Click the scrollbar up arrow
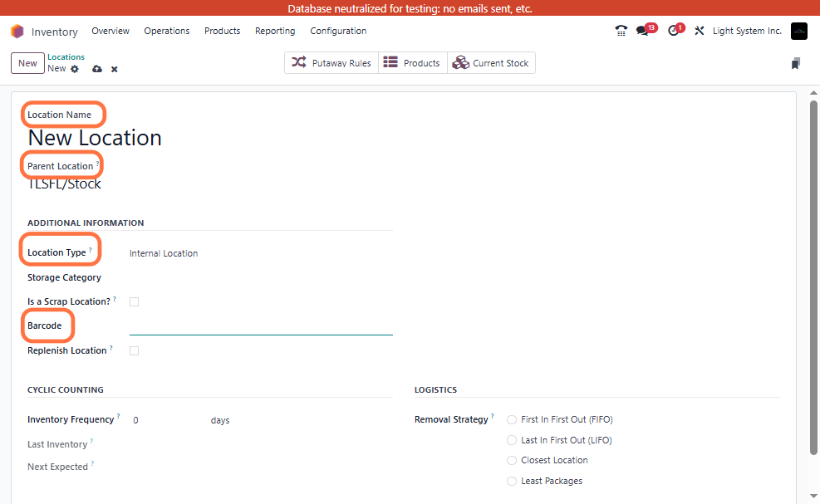This screenshot has height=504, width=820. click(813, 93)
